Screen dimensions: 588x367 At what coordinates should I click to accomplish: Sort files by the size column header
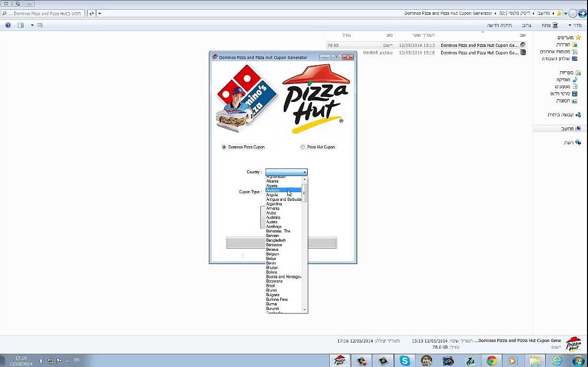point(346,35)
